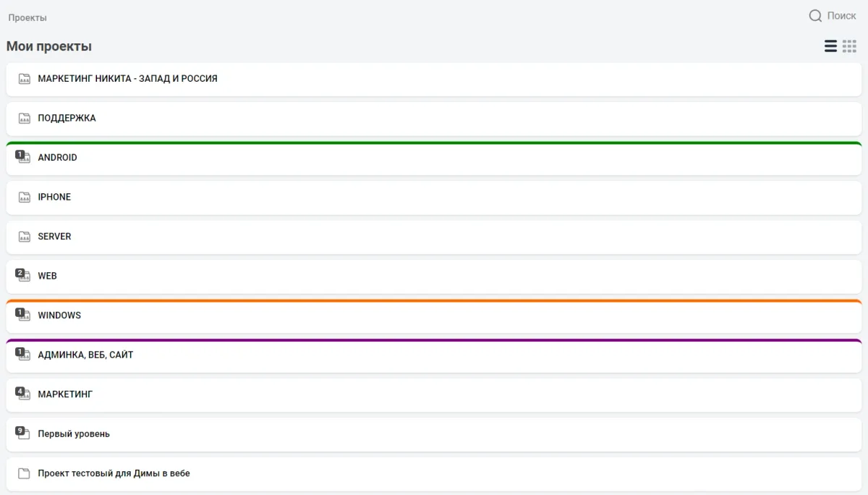Open МАРКЕТИНГ НИКИТА - ЗАПАД И РОССИЯ project
Screen dimensions: 868x495
coord(127,79)
